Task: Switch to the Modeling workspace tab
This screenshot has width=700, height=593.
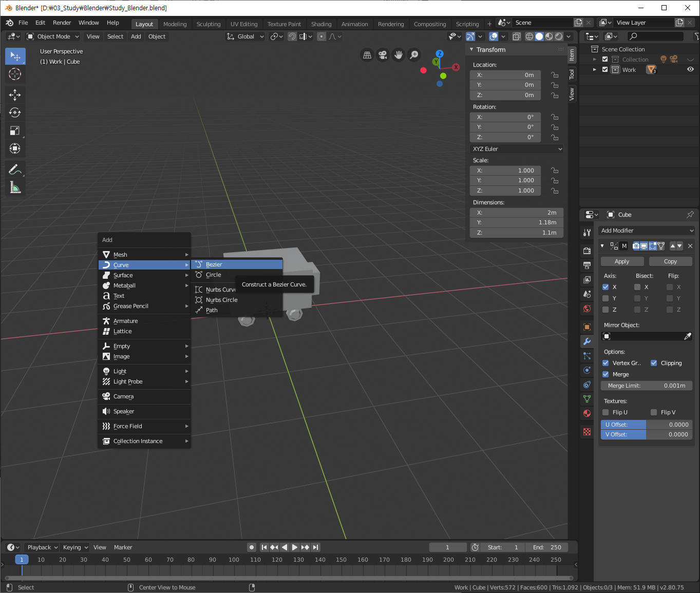Action: point(175,24)
